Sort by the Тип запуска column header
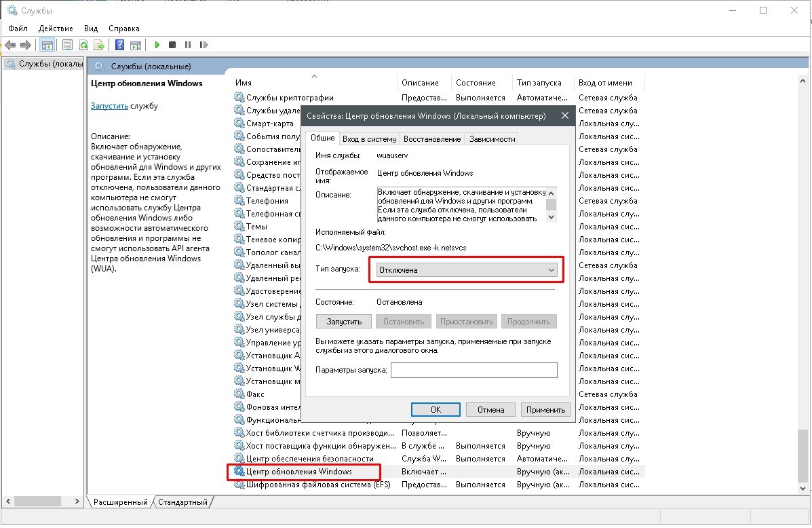 point(543,83)
